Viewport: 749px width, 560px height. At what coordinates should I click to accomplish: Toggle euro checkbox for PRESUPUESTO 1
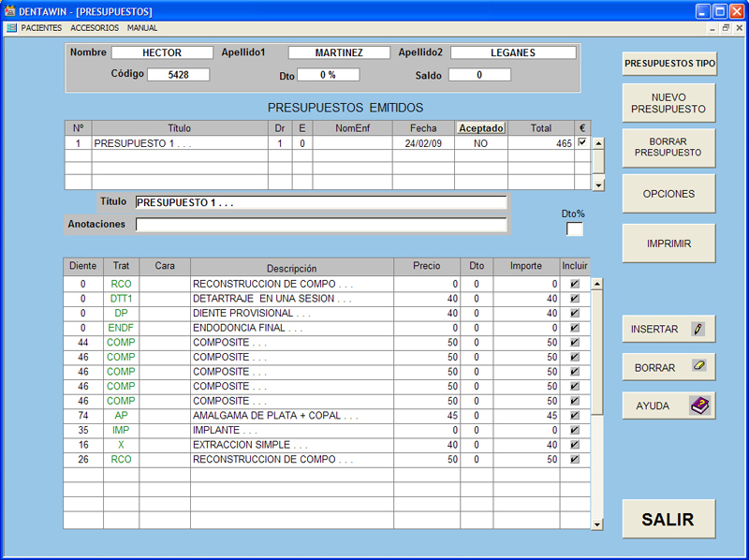[582, 143]
